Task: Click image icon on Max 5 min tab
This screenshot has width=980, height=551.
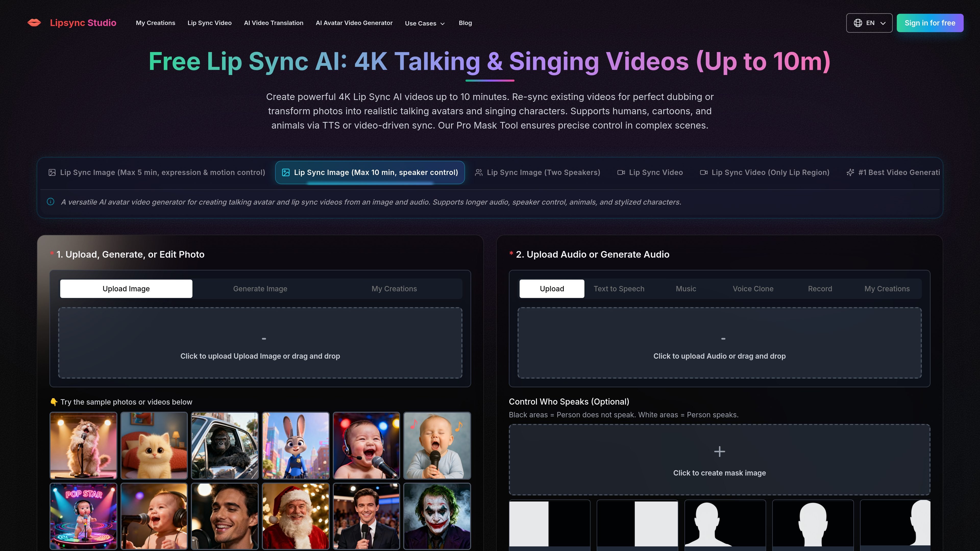Action: tap(52, 173)
